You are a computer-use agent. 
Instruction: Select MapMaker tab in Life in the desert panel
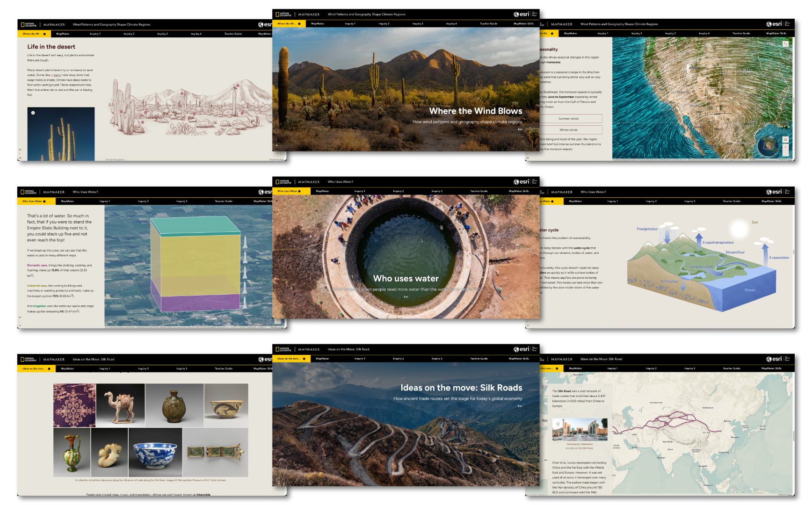[x=63, y=34]
